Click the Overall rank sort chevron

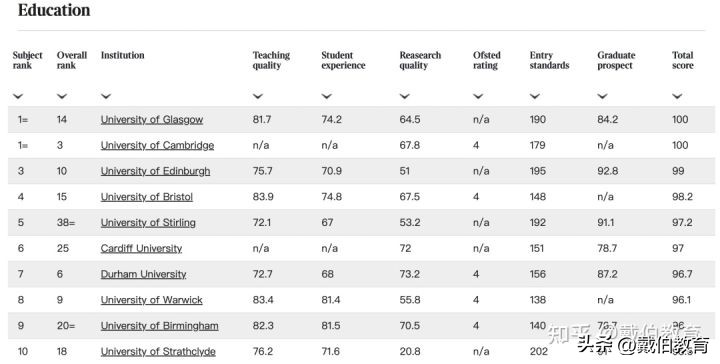point(62,96)
